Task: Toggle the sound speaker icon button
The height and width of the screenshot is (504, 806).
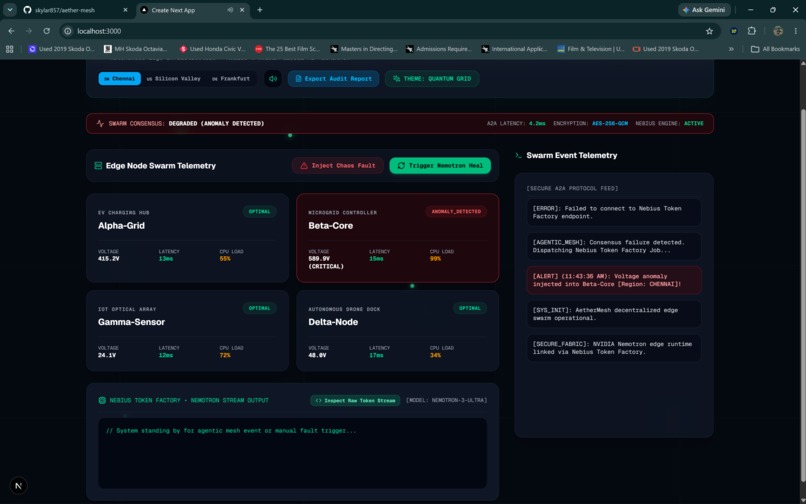Action: 272,79
